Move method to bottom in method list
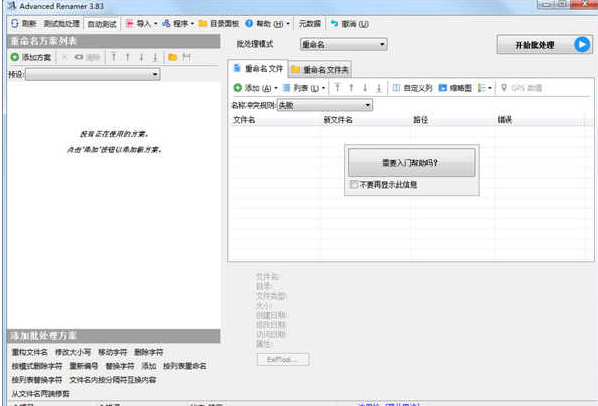Image resolution: width=598 pixels, height=406 pixels. coord(155,57)
